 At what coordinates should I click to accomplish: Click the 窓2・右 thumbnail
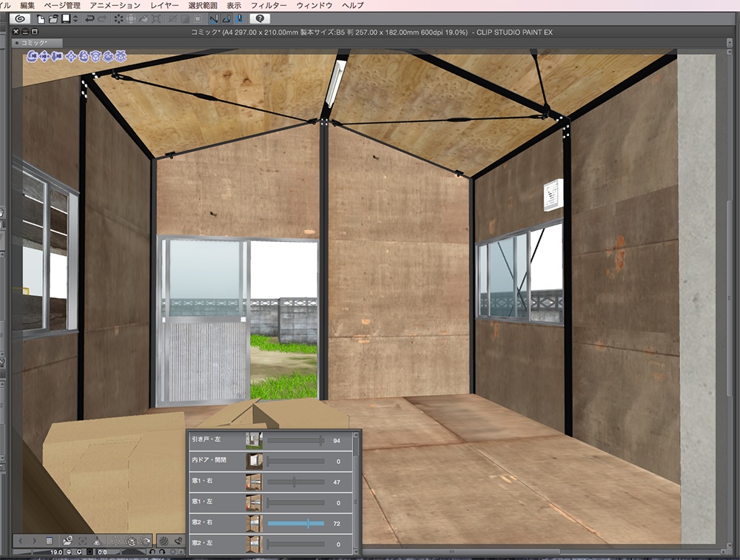(x=254, y=524)
